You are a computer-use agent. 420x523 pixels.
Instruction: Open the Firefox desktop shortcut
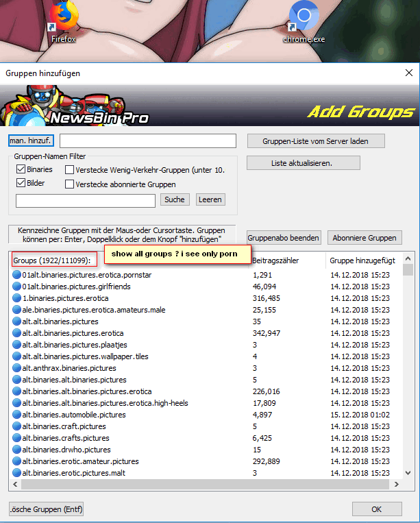63,23
